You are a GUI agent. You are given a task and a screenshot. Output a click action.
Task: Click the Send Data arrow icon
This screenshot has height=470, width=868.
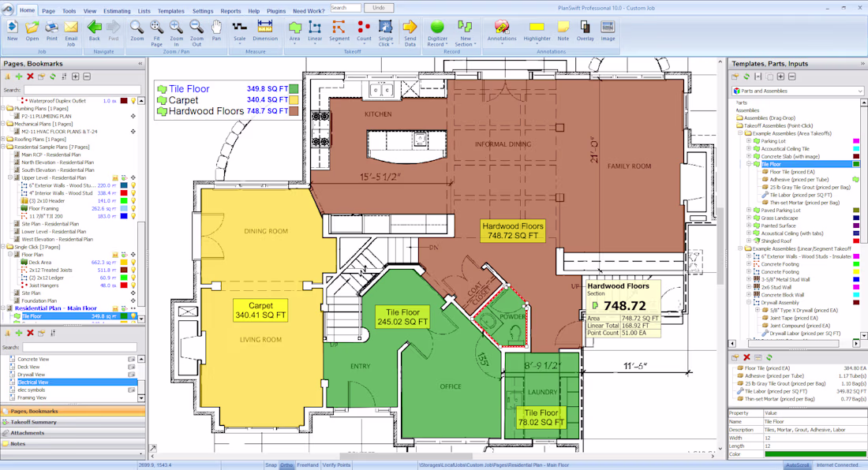(410, 27)
